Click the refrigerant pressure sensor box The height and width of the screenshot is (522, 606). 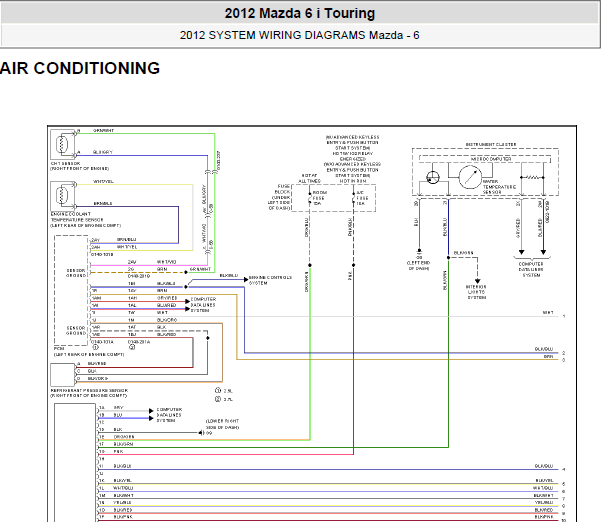point(62,375)
